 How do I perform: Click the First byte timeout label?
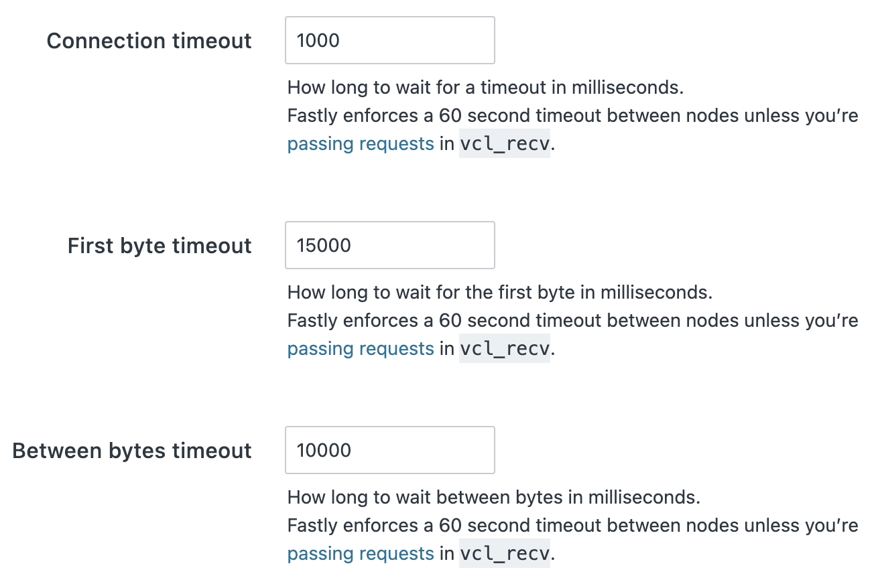[x=159, y=246]
